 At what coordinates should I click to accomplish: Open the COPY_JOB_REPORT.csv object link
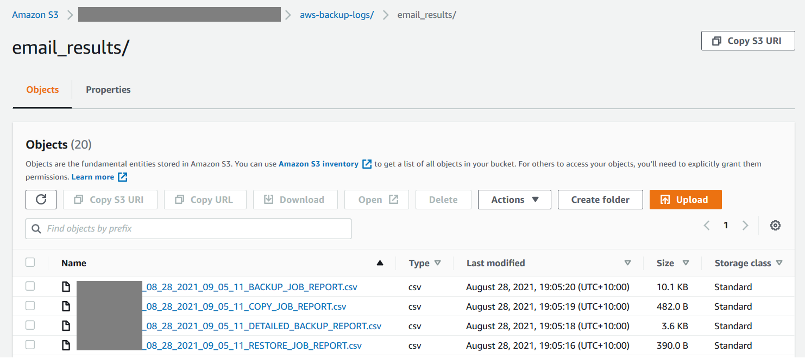tap(244, 307)
